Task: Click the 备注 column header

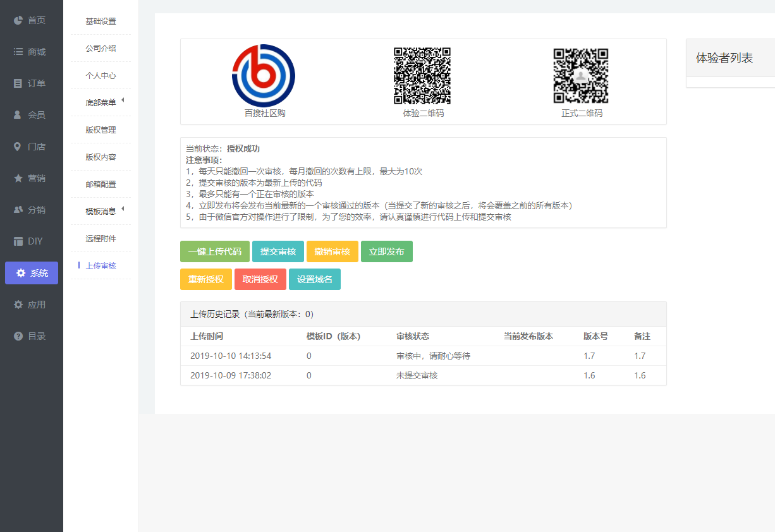Action: tap(642, 336)
